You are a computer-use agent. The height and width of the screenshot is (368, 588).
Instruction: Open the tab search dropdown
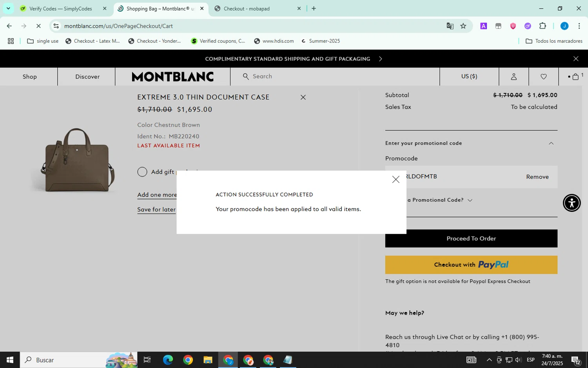click(8, 8)
